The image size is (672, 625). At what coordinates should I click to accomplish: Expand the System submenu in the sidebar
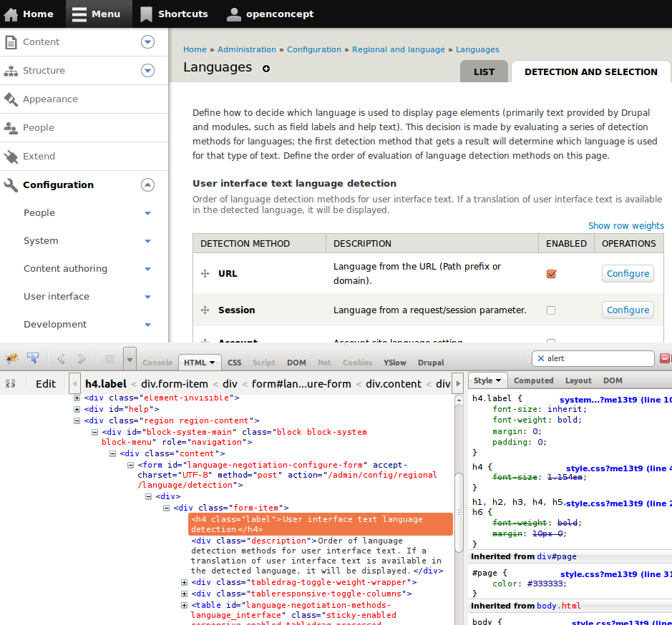[x=147, y=241]
